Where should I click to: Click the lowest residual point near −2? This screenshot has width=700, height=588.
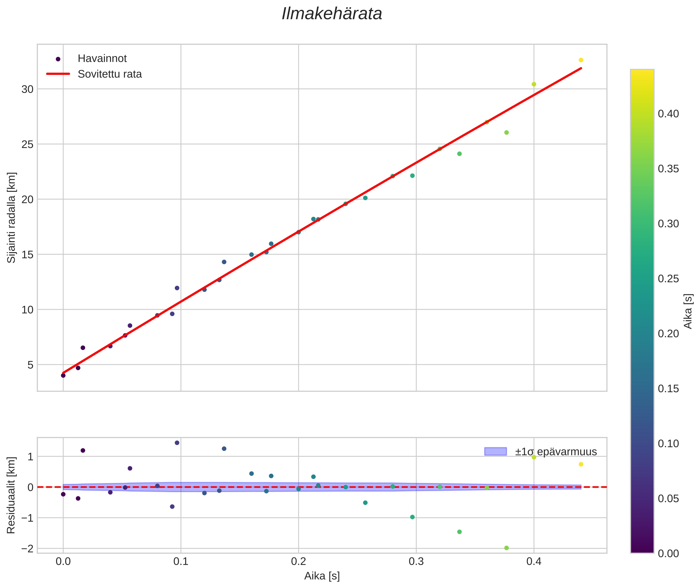click(x=506, y=548)
